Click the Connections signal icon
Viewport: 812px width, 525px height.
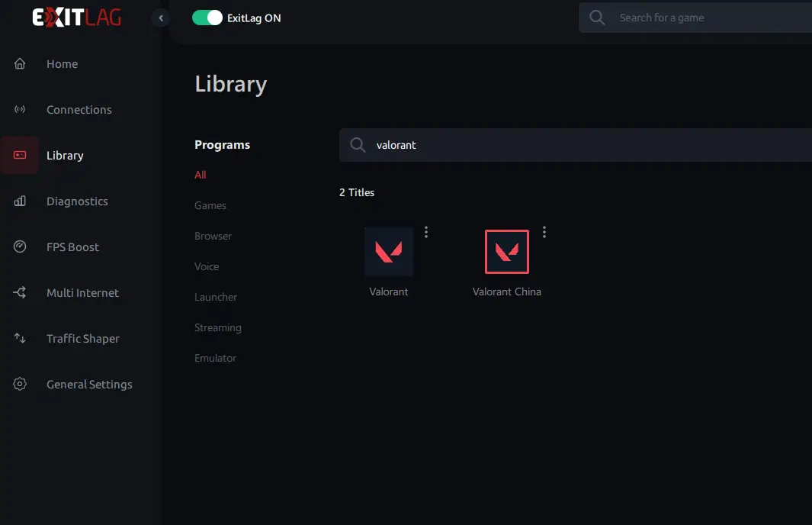tap(21, 110)
